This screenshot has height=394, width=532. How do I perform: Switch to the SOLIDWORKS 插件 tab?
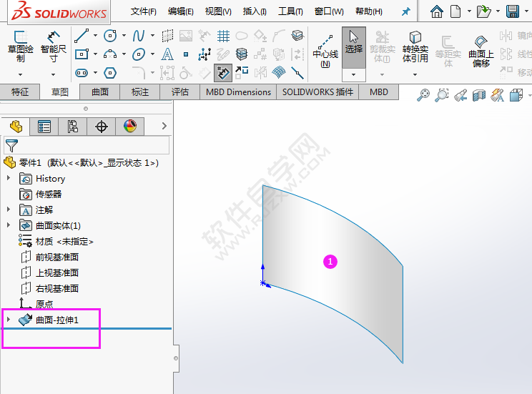[317, 92]
